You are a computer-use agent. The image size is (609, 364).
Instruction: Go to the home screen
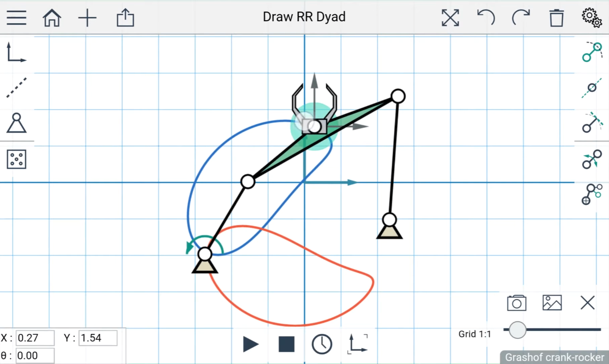(52, 18)
